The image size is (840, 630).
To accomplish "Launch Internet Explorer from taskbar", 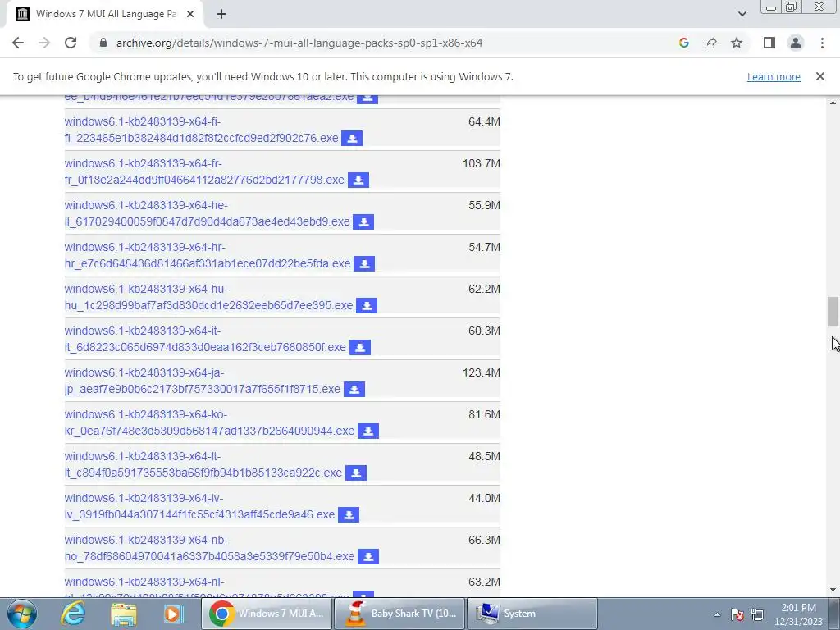I will tap(73, 614).
